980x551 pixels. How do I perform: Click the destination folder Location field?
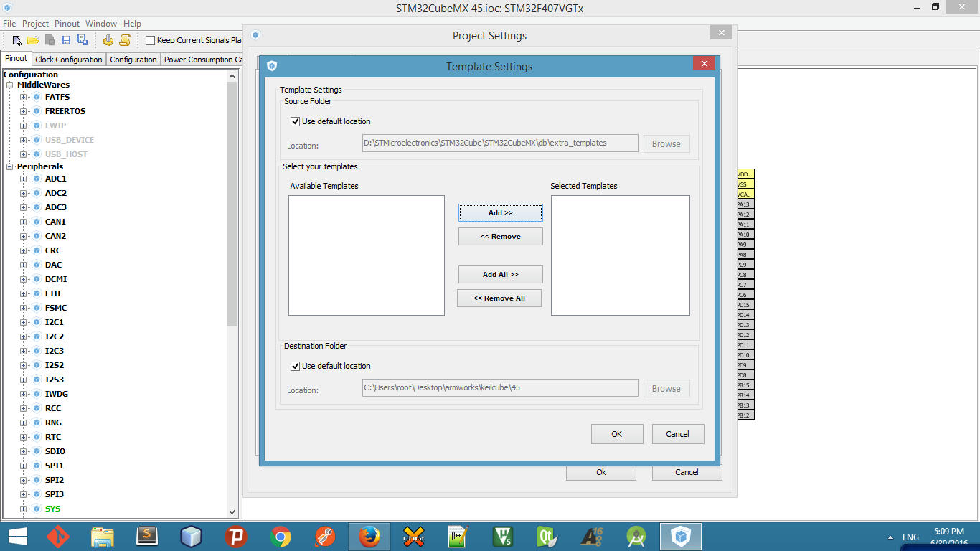click(x=500, y=388)
